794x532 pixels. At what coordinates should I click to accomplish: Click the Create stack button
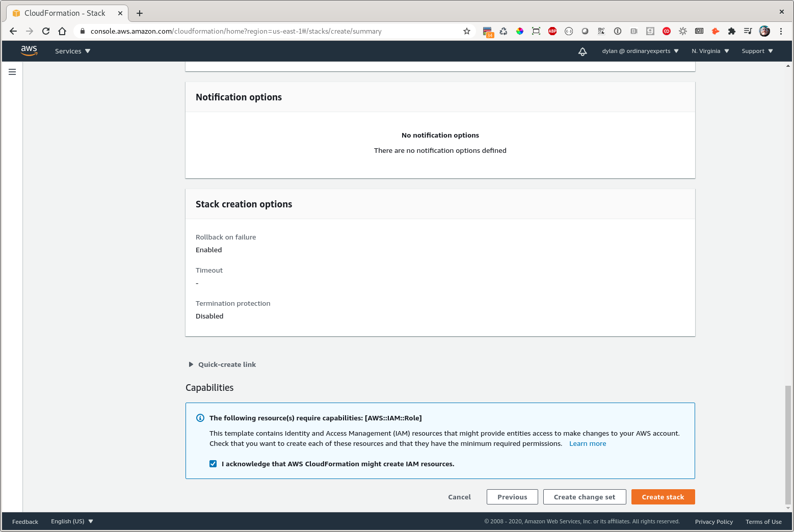point(663,497)
